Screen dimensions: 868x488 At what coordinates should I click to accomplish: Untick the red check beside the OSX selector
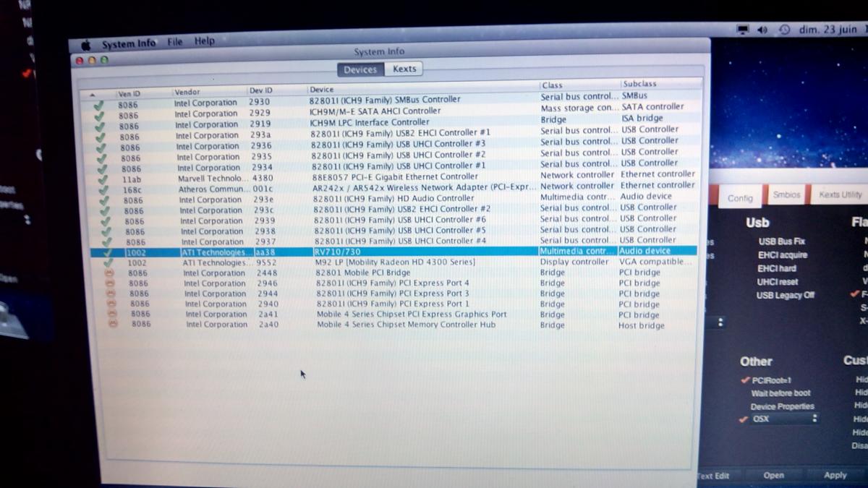pyautogui.click(x=744, y=419)
